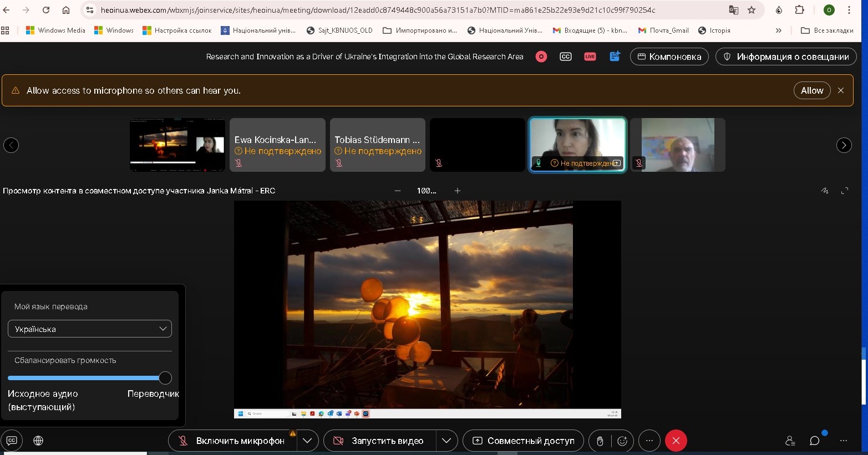Open the Компоновка layout menu

tap(669, 57)
